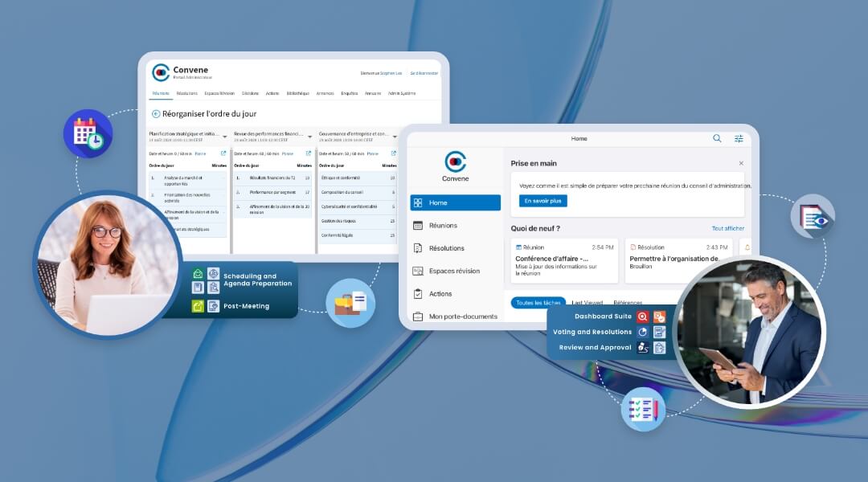The width and height of the screenshot is (868, 482).
Task: Select agenda item Analyse du marché et opportunités
Action: (x=187, y=181)
